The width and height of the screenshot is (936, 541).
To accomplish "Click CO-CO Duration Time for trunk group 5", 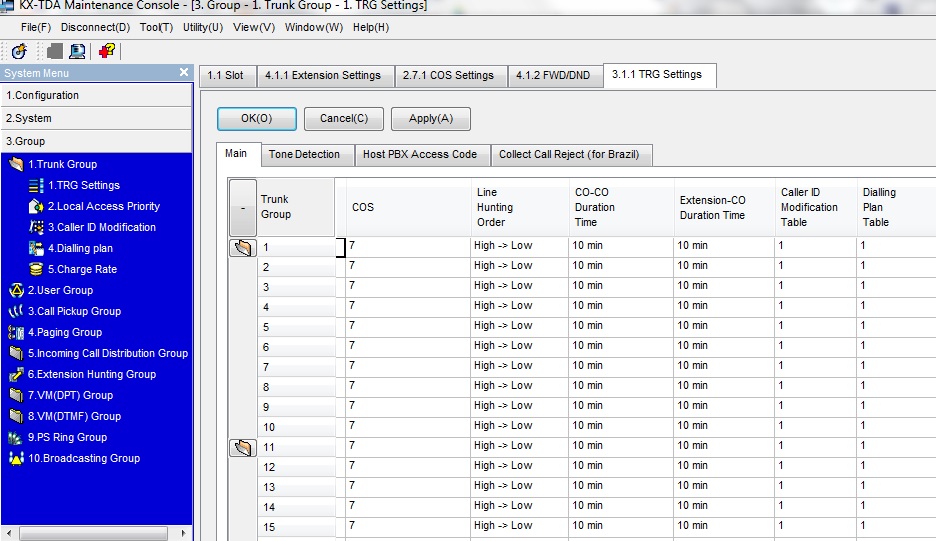I will [621, 326].
